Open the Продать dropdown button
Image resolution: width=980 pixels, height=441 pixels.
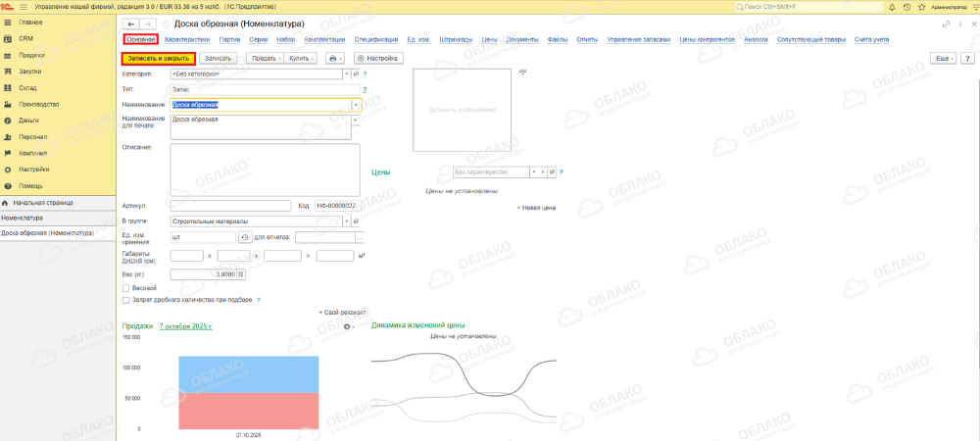(x=265, y=58)
